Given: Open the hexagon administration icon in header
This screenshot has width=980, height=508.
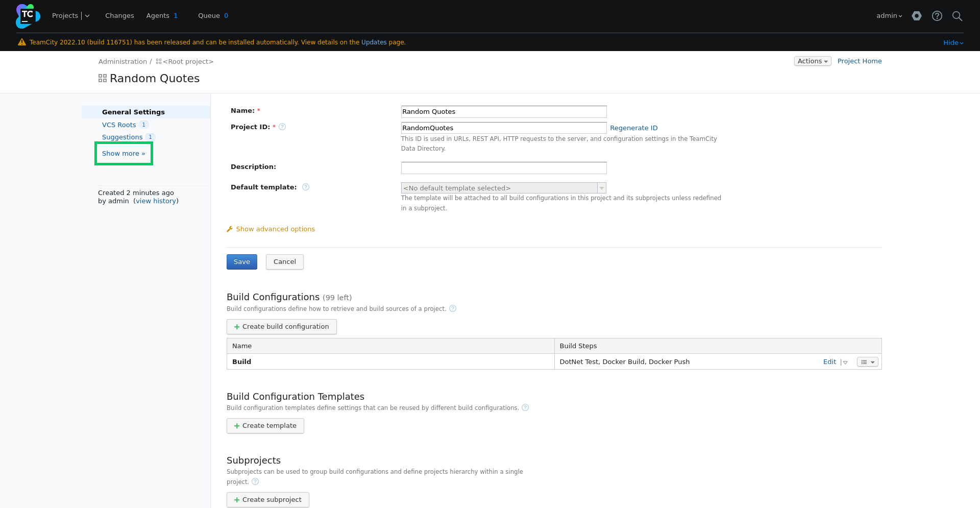Looking at the screenshot, I should pyautogui.click(x=917, y=16).
